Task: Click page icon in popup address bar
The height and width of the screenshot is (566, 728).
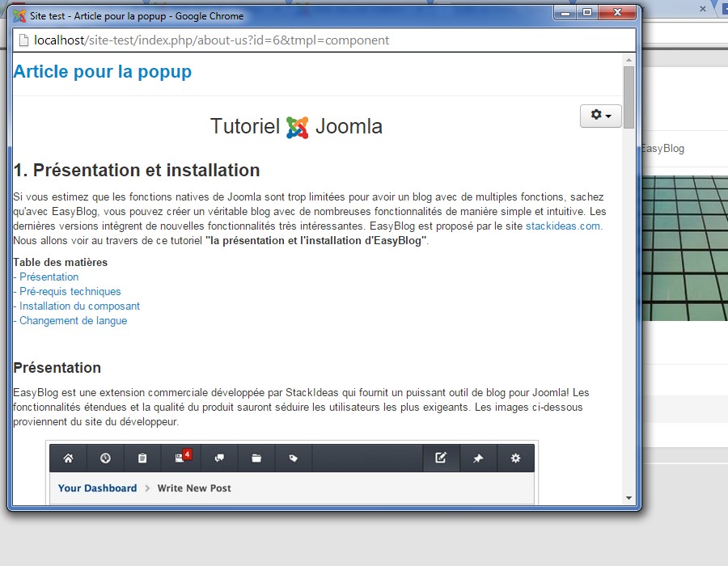Action: point(23,40)
